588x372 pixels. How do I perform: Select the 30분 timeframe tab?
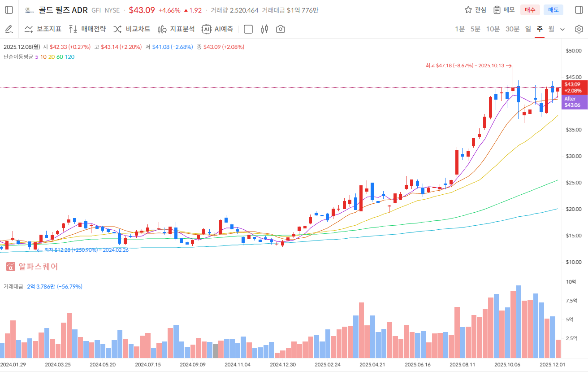[x=512, y=29]
